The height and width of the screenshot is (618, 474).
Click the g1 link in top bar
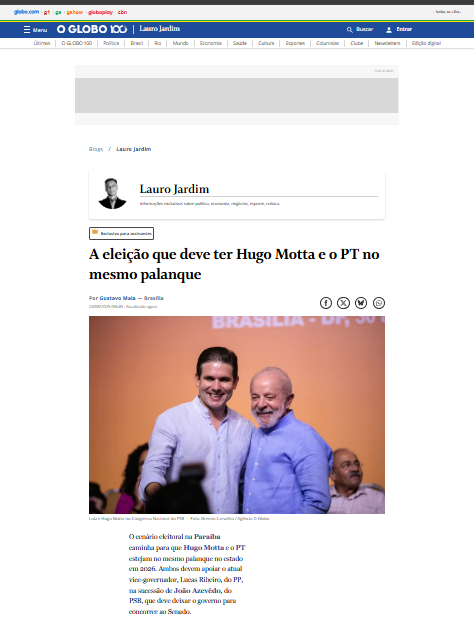point(47,12)
